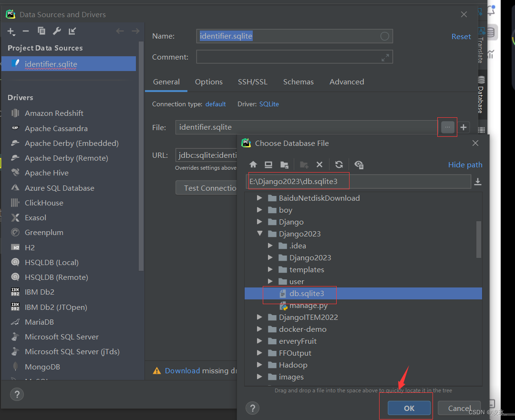515x420 pixels.
Task: Open the Database tool window on the right strip
Action: [x=481, y=94]
